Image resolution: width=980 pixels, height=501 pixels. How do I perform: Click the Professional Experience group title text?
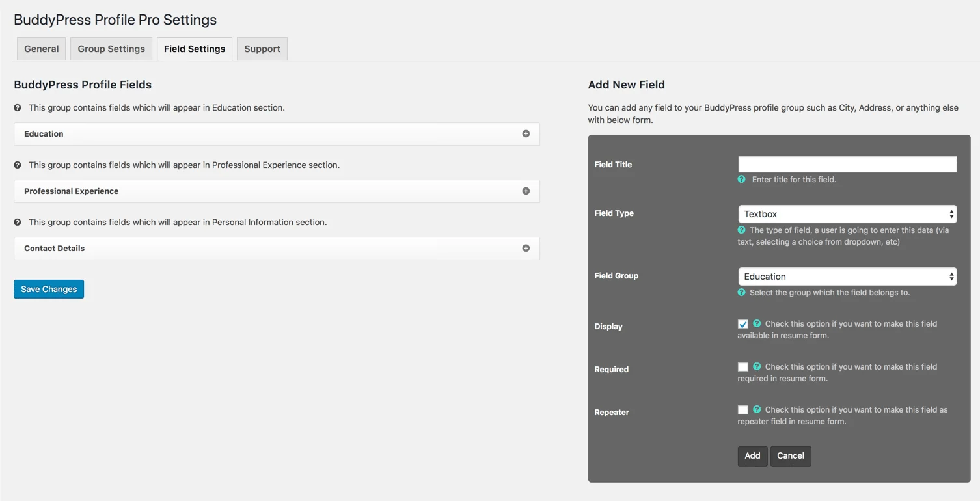click(x=72, y=191)
